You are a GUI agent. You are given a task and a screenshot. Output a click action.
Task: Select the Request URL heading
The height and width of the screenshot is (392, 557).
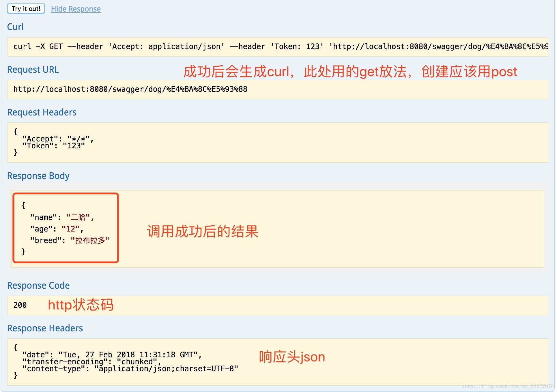33,70
